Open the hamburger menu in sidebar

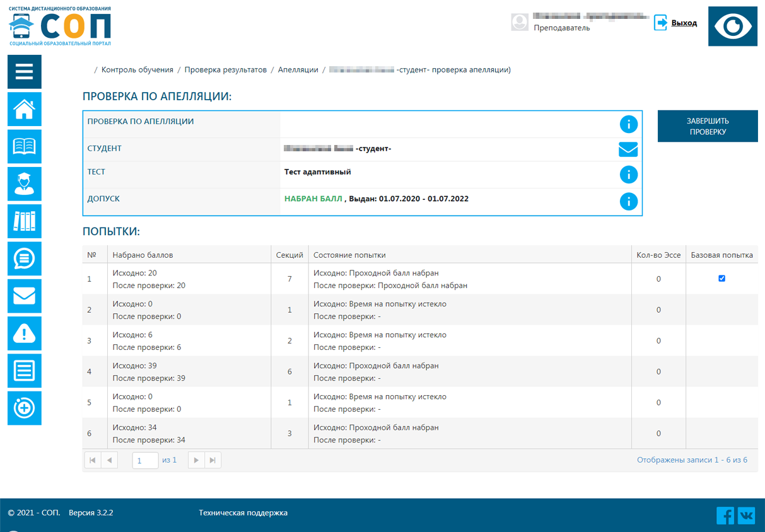(x=24, y=72)
